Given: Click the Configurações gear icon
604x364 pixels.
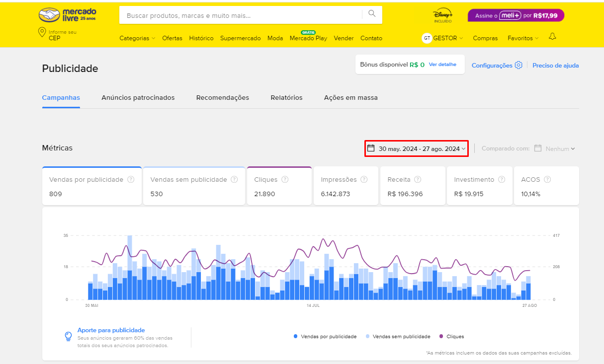Looking at the screenshot, I should coord(518,65).
